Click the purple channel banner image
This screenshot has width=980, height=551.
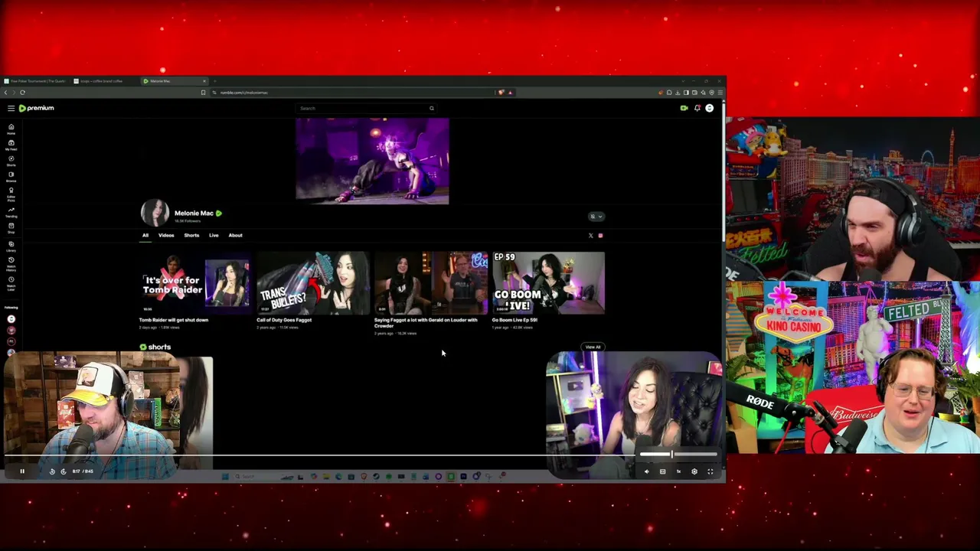tap(372, 161)
